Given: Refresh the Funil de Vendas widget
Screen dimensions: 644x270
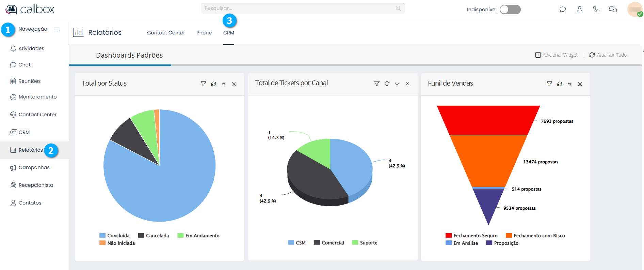Looking at the screenshot, I should tap(560, 84).
